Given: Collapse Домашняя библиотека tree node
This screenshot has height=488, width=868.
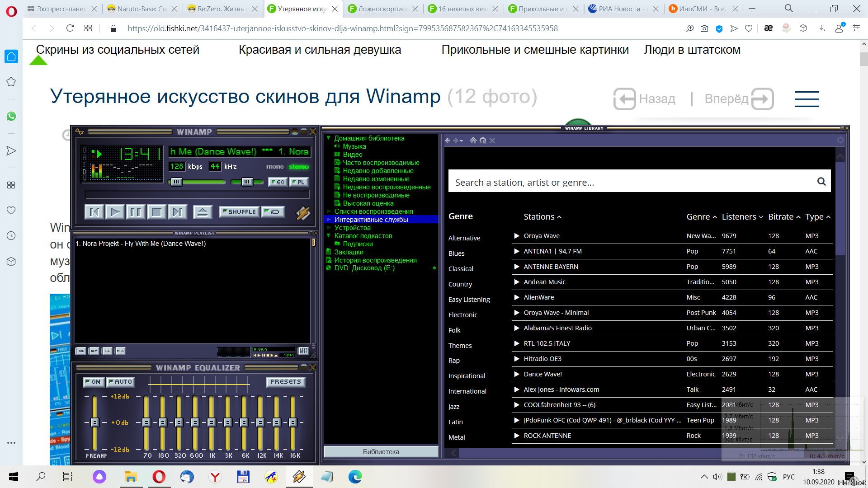Looking at the screenshot, I should pyautogui.click(x=329, y=138).
